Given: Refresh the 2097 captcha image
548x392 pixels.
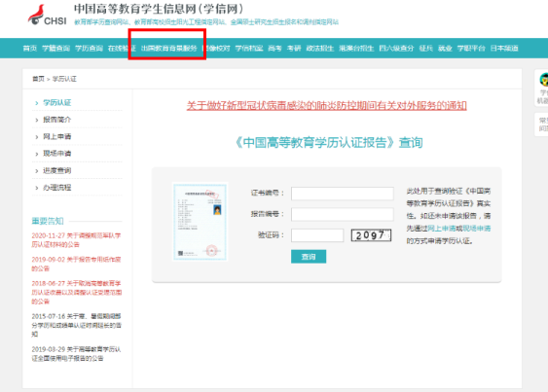Looking at the screenshot, I should point(371,235).
